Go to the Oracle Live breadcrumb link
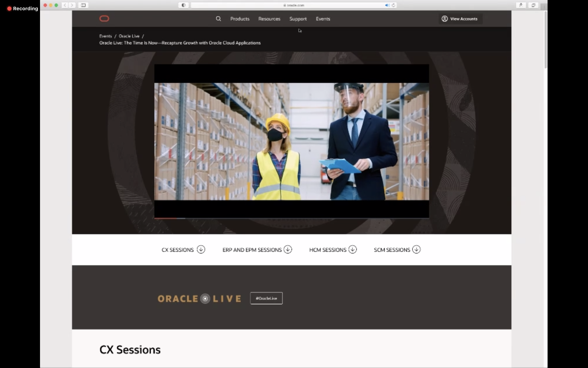The height and width of the screenshot is (368, 588). 129,36
